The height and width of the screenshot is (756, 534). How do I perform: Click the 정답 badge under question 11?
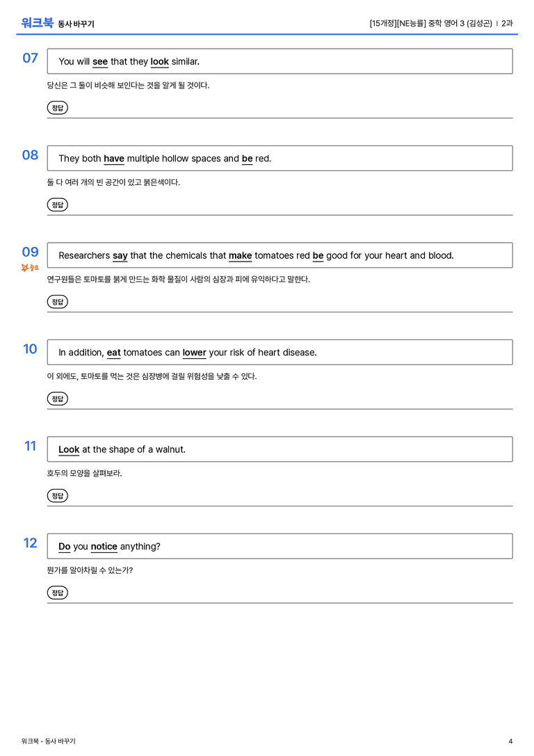(x=57, y=496)
